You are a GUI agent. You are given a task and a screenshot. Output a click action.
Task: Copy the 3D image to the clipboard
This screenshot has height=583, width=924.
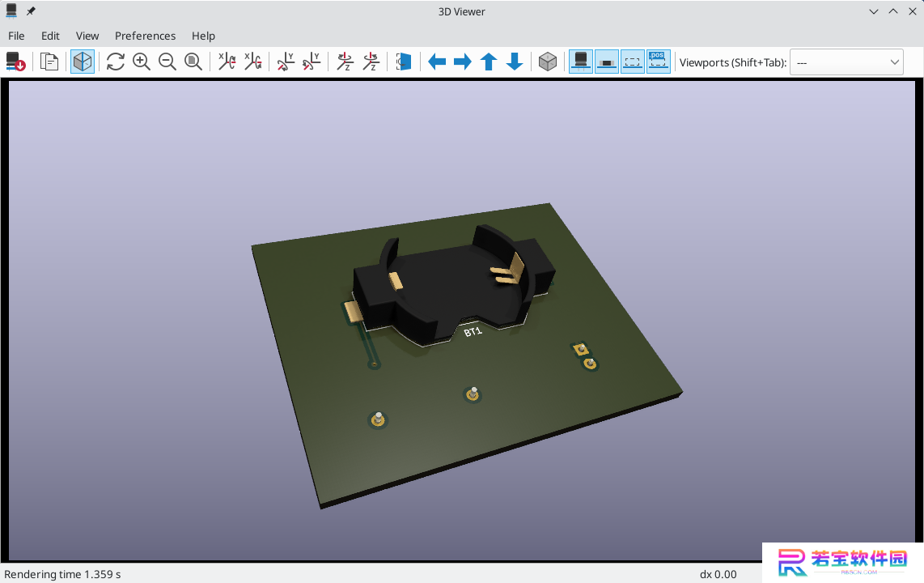pyautogui.click(x=49, y=62)
